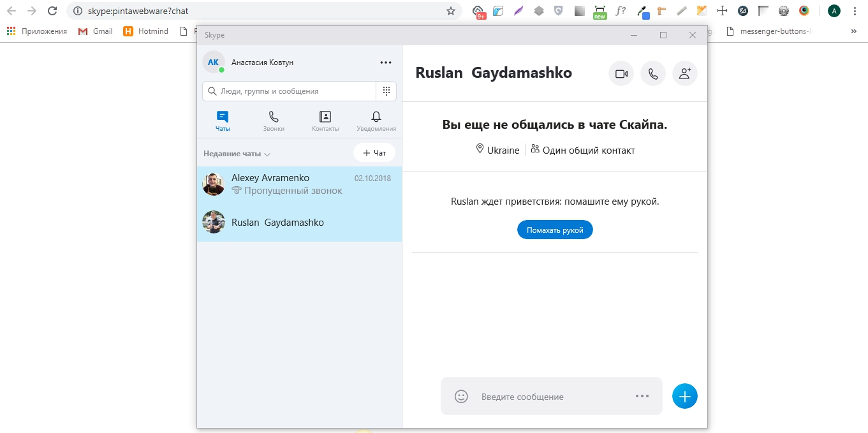Select the Ruslan Gaydamashko chat row
The image size is (868, 433).
pyautogui.click(x=299, y=223)
